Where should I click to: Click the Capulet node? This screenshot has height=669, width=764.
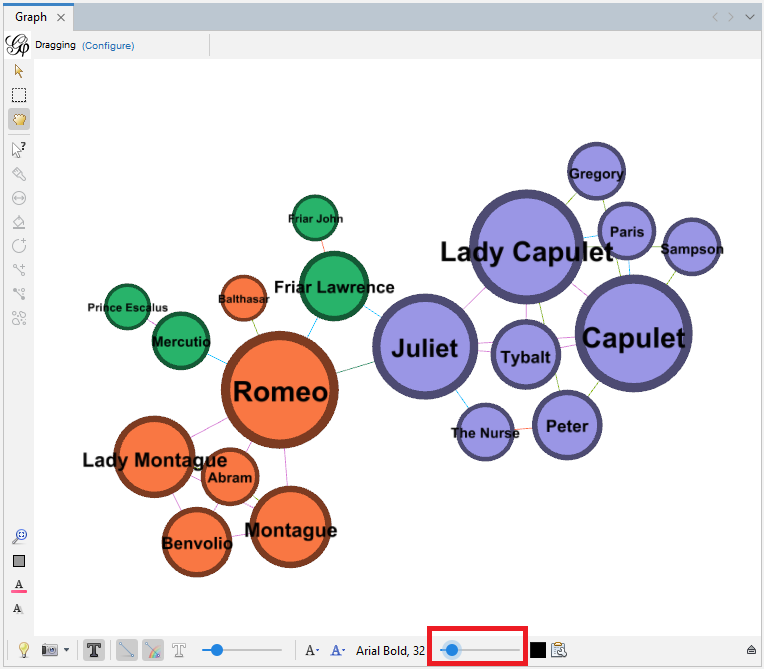(633, 333)
